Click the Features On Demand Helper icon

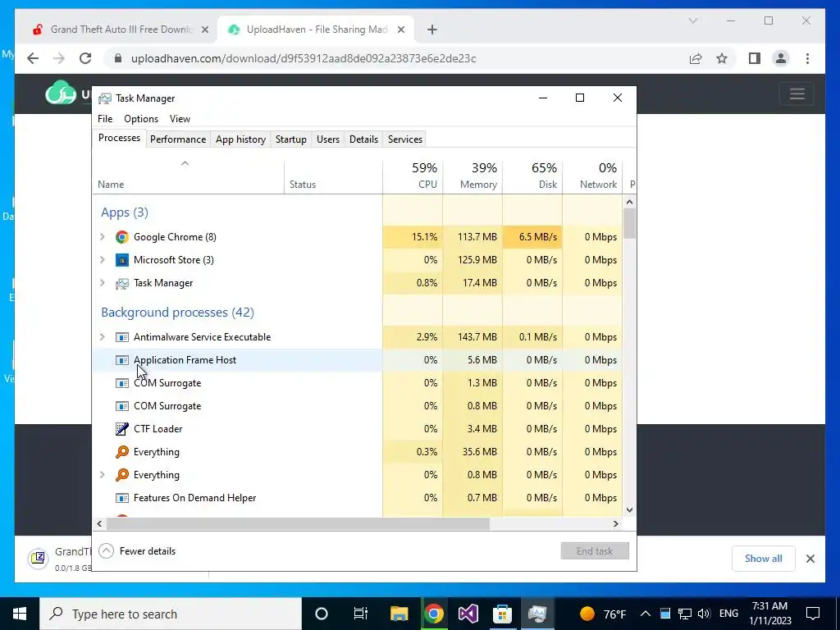(122, 498)
